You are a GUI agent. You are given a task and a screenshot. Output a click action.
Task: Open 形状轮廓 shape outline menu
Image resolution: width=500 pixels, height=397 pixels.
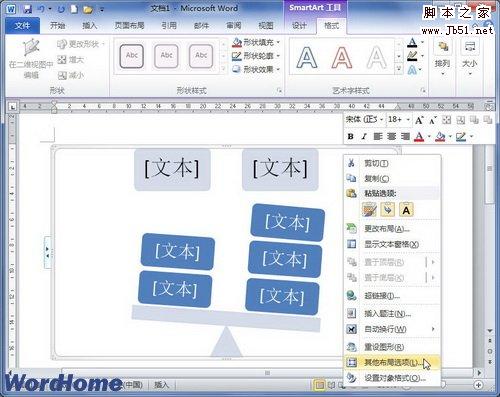[x=256, y=56]
